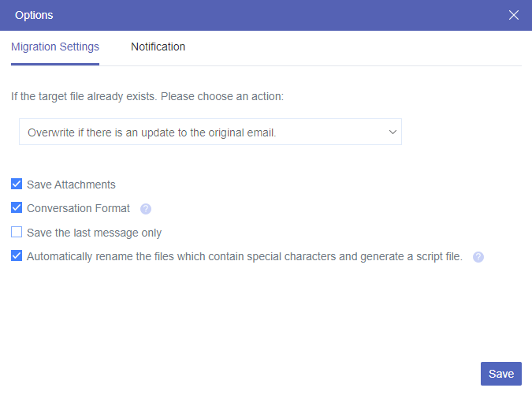Viewport: 532px width, 399px height.
Task: Open the target file action dropdown
Action: [210, 132]
